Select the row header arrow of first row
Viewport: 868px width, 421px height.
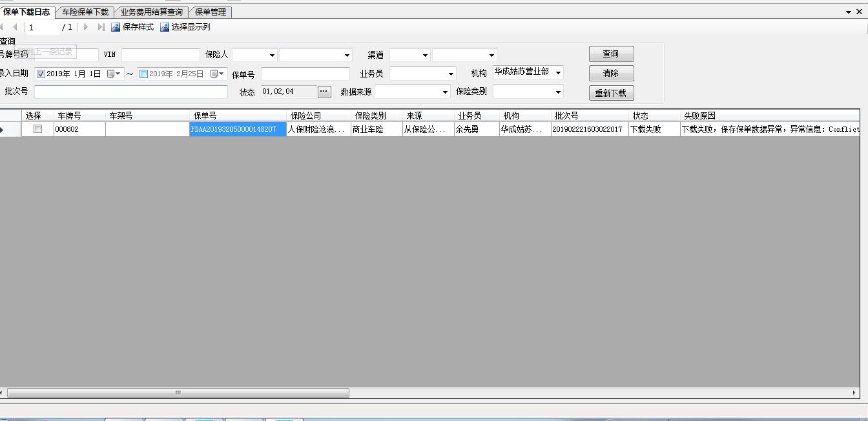click(10, 129)
